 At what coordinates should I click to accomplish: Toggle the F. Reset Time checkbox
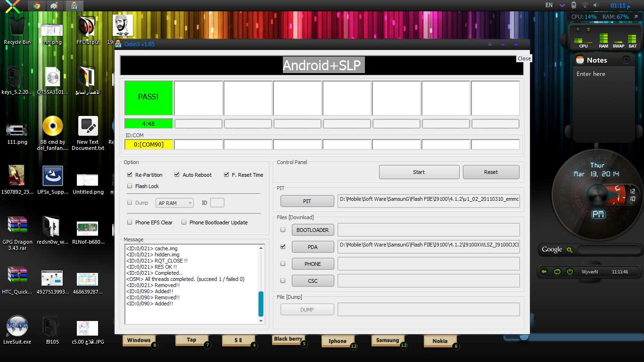pos(226,175)
